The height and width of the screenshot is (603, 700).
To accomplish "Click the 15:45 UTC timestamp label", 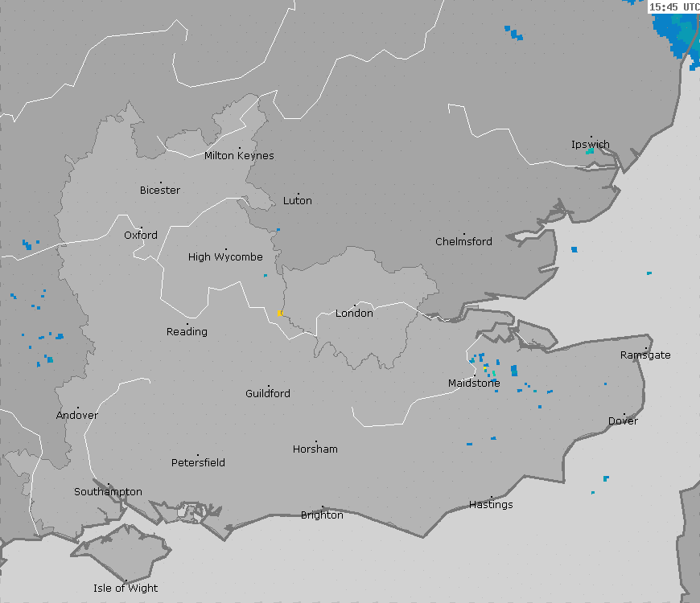I will point(673,7).
